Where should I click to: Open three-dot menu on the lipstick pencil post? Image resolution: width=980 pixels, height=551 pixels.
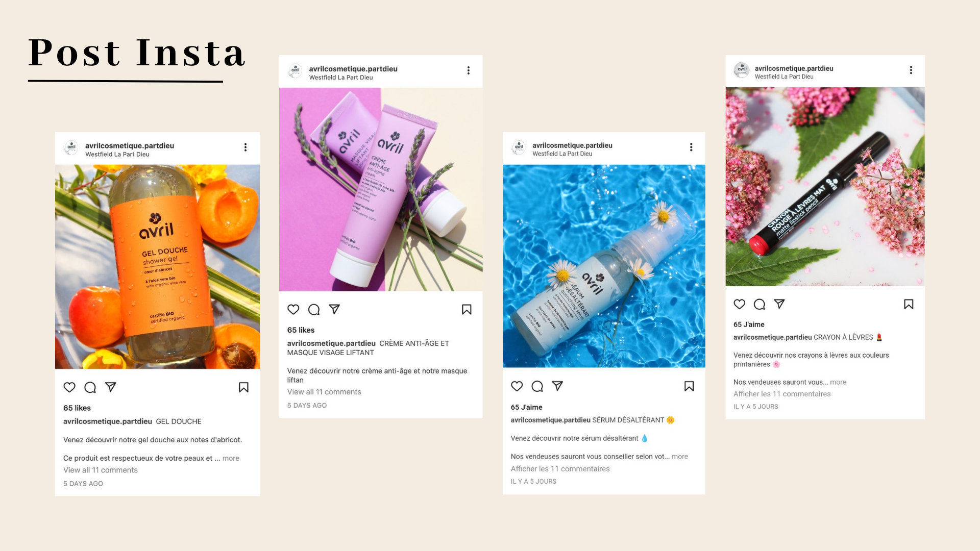click(911, 70)
